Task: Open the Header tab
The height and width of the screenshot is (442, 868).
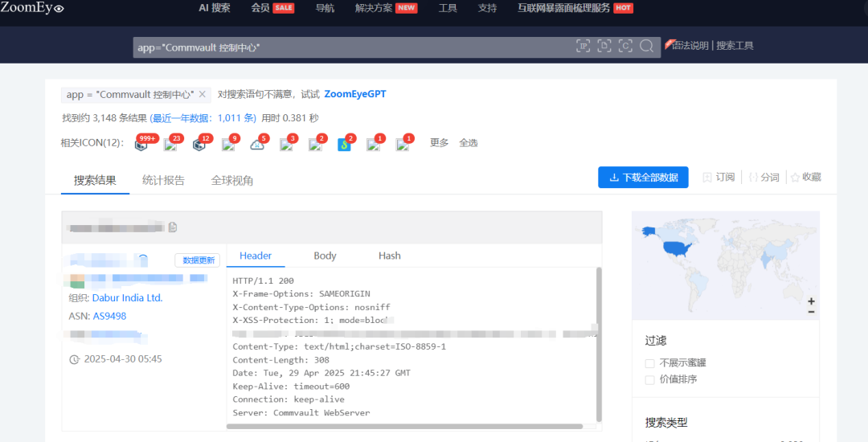Action: click(x=256, y=256)
